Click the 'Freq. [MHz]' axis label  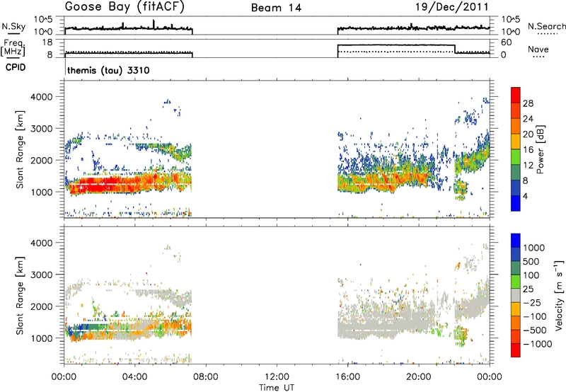[13, 48]
